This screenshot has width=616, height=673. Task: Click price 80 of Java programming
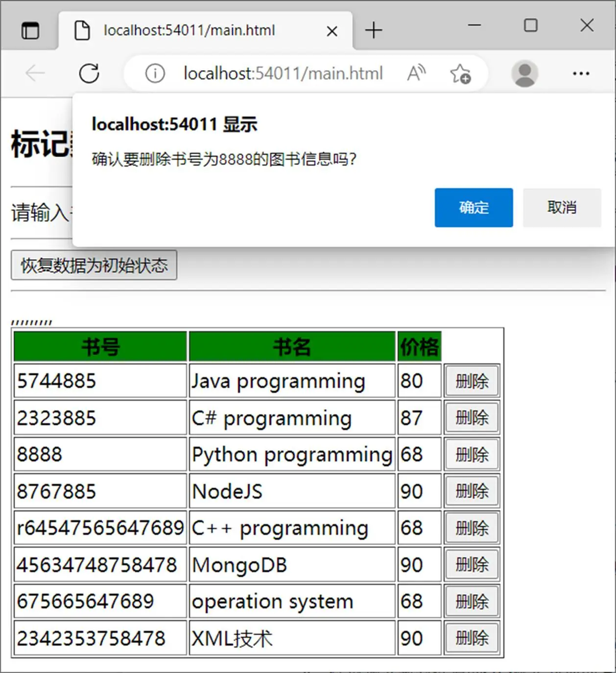pyautogui.click(x=420, y=381)
